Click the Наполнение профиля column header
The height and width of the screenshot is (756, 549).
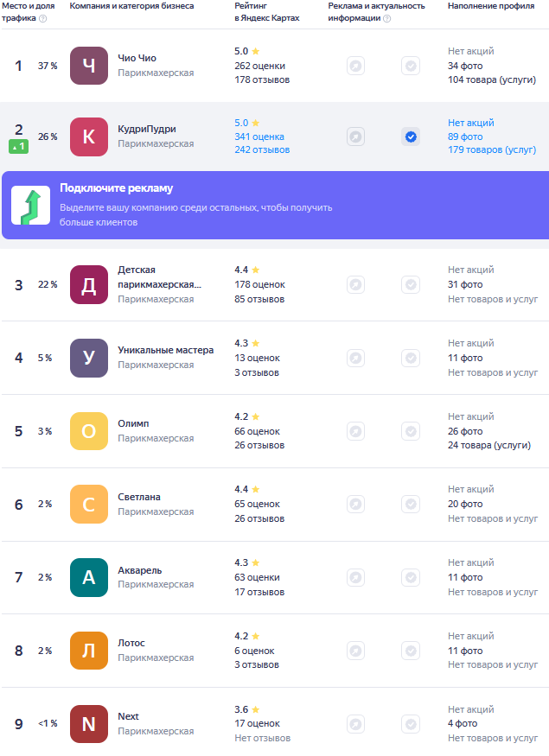point(491,6)
